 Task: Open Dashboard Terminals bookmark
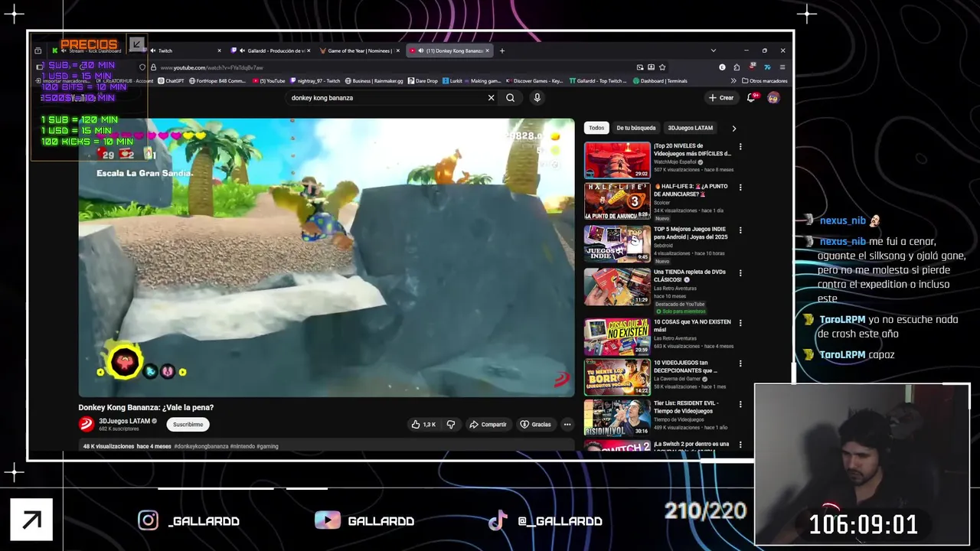660,80
